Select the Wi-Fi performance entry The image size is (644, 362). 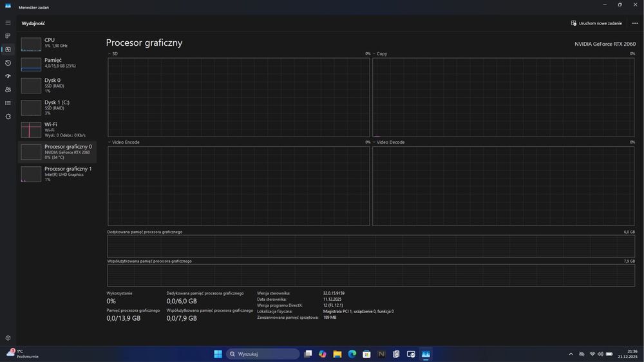click(57, 130)
